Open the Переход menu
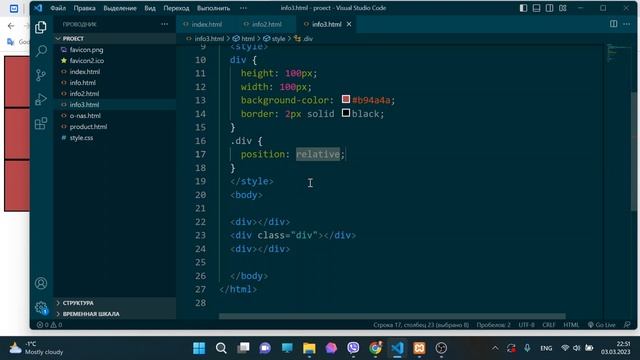Image resolution: width=640 pixels, height=360 pixels. click(x=176, y=8)
